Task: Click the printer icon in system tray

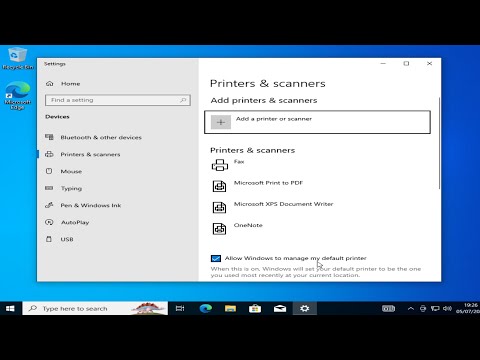Action: 423,309
